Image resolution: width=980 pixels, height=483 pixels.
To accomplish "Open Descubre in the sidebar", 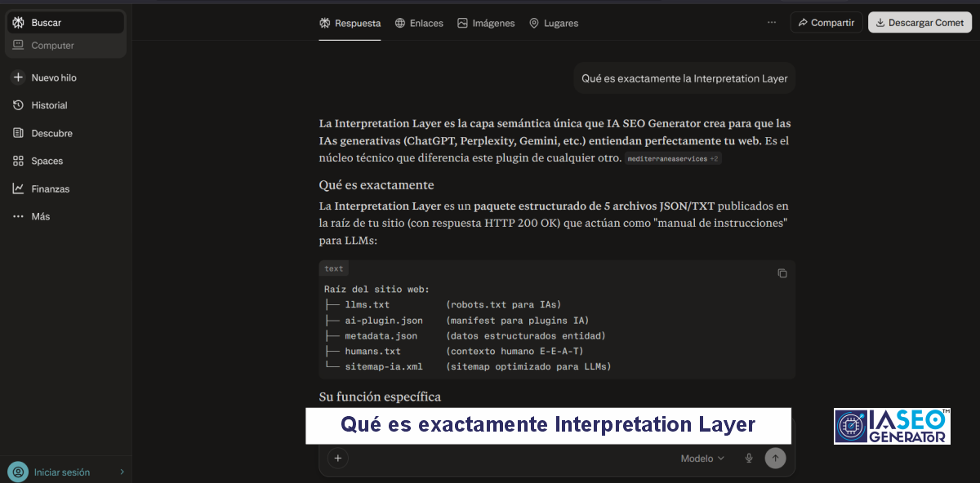I will pos(51,133).
